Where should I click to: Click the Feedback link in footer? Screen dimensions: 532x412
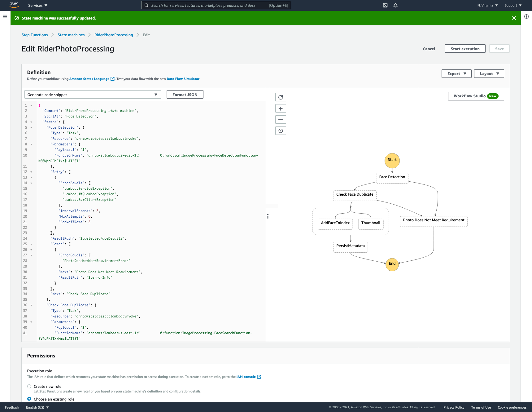click(x=12, y=407)
